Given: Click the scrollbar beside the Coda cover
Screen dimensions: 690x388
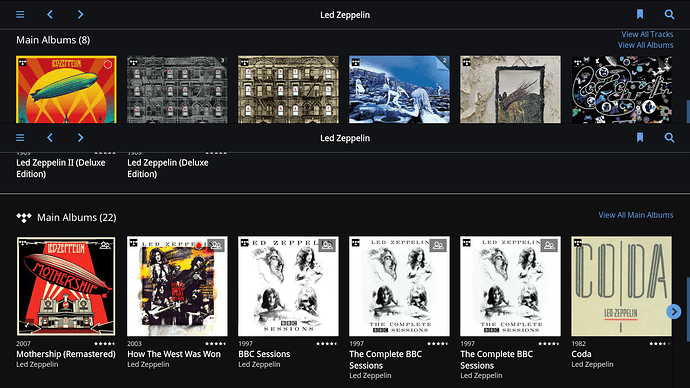Looking at the screenshot, I should (x=688, y=309).
